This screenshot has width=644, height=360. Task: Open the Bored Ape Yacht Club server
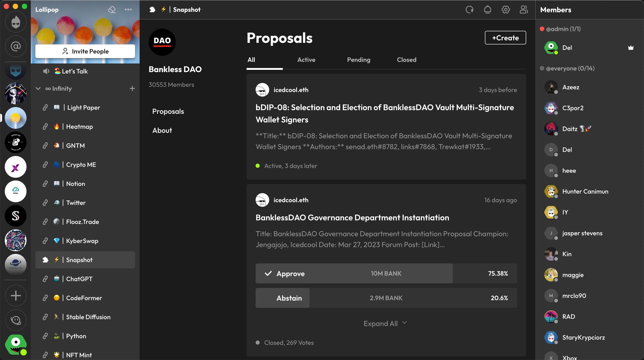coord(16,142)
